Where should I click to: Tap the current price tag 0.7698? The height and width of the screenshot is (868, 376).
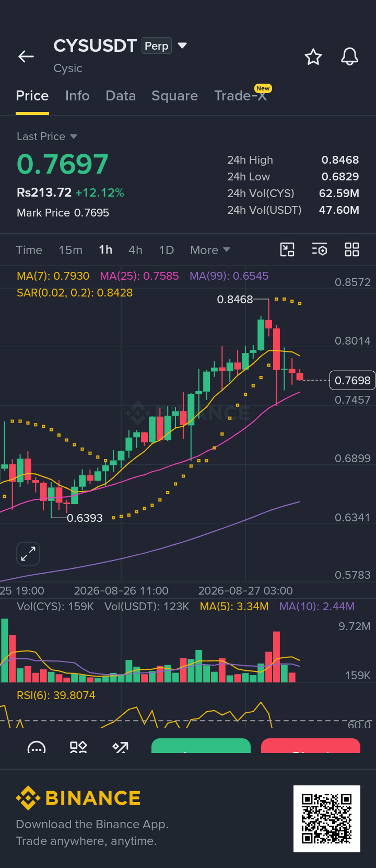pos(352,380)
